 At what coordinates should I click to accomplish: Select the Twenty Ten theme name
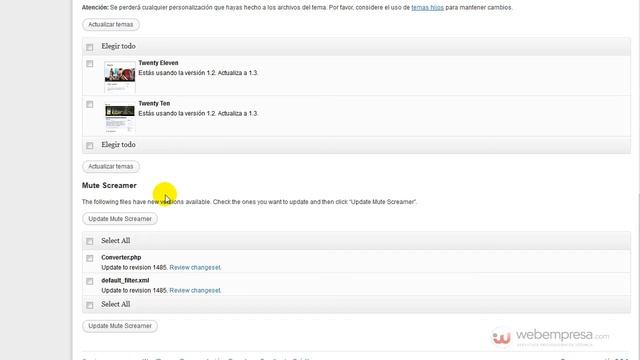click(x=154, y=103)
